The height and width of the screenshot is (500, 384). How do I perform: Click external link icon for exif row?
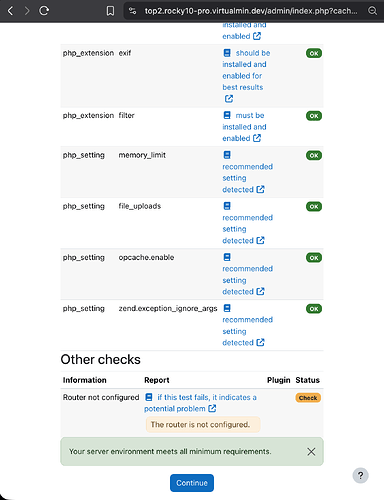229,99
